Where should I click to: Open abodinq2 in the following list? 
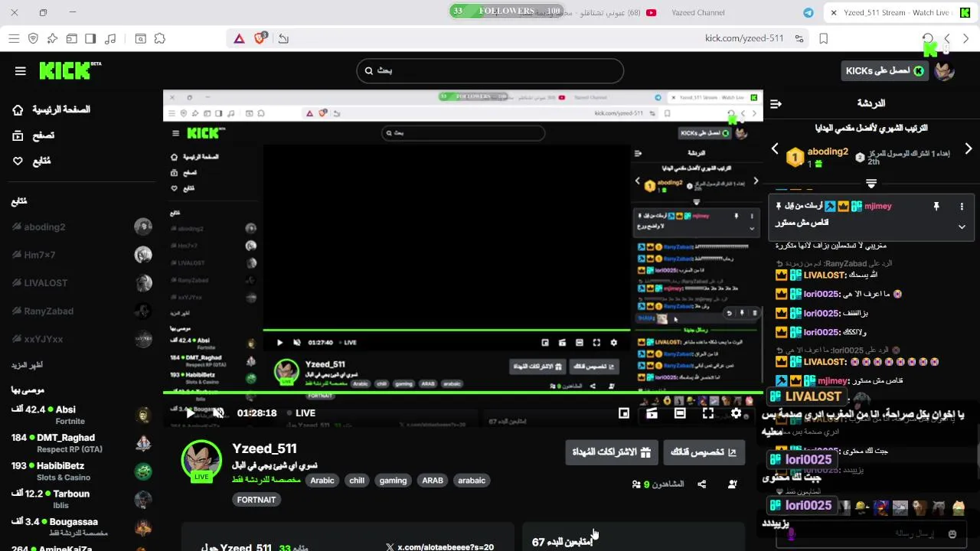(80, 227)
